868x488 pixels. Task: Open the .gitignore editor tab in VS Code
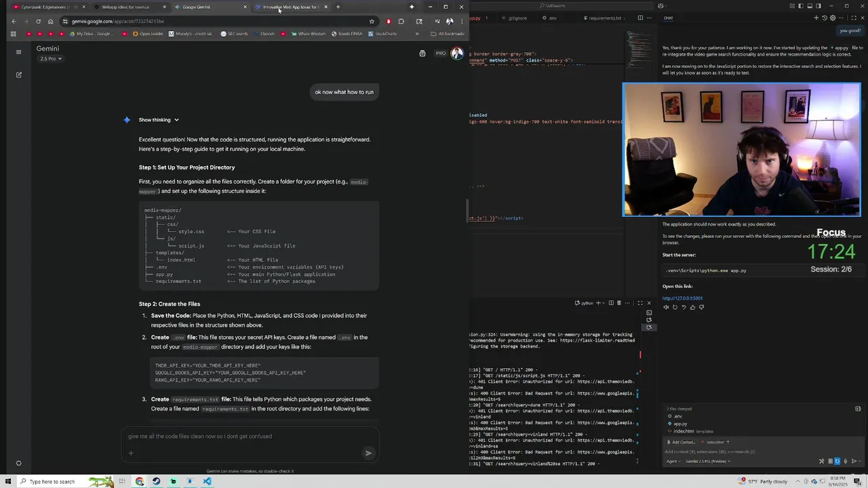517,18
